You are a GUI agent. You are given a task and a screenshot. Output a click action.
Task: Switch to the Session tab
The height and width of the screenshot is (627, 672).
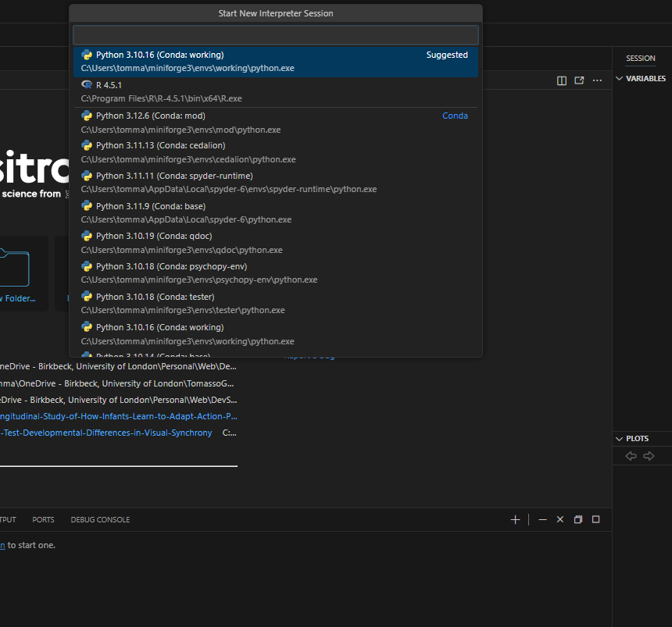tap(640, 59)
